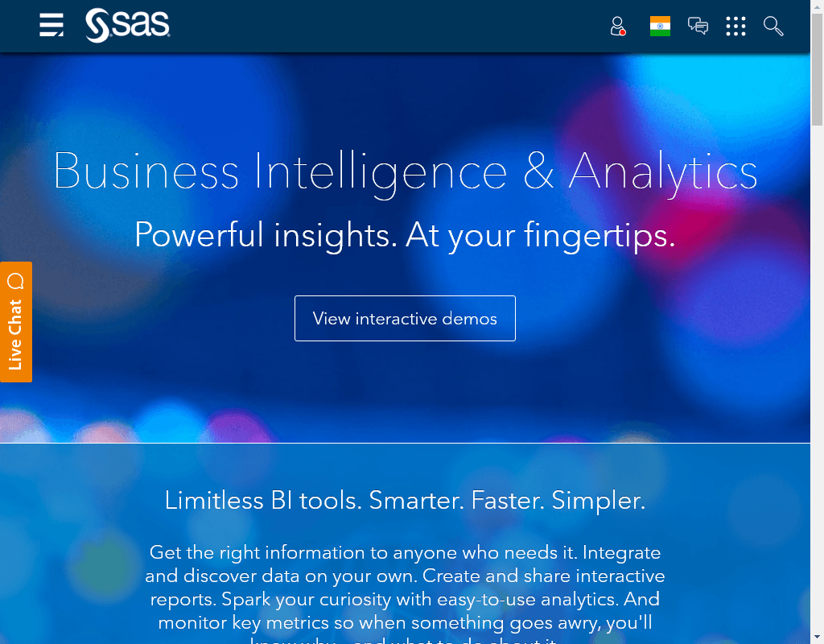Image resolution: width=824 pixels, height=644 pixels.
Task: Click the vertical scrollbar thumb
Action: (x=818, y=69)
